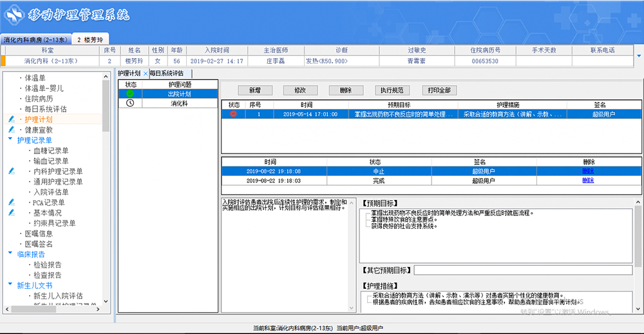Close the 护理计划 tab with its X
The image size is (644, 334).
pyautogui.click(x=146, y=74)
